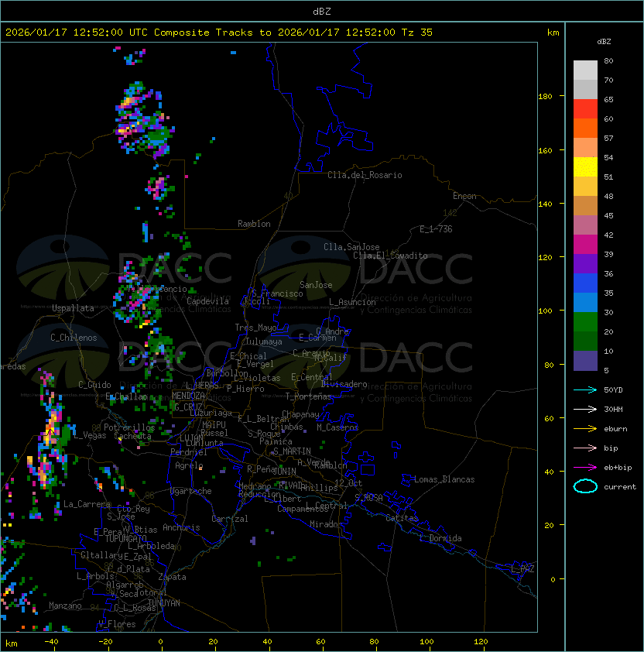Screen dimensions: 644x652
Task: Click the yellow storm core near L_Vegas
Action: [51, 428]
